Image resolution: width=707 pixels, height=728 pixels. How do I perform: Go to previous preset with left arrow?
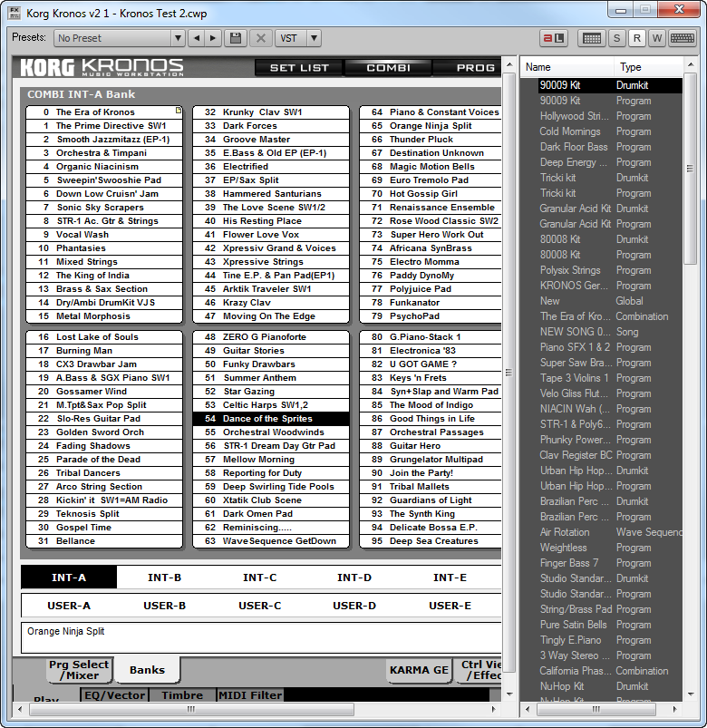pyautogui.click(x=197, y=38)
